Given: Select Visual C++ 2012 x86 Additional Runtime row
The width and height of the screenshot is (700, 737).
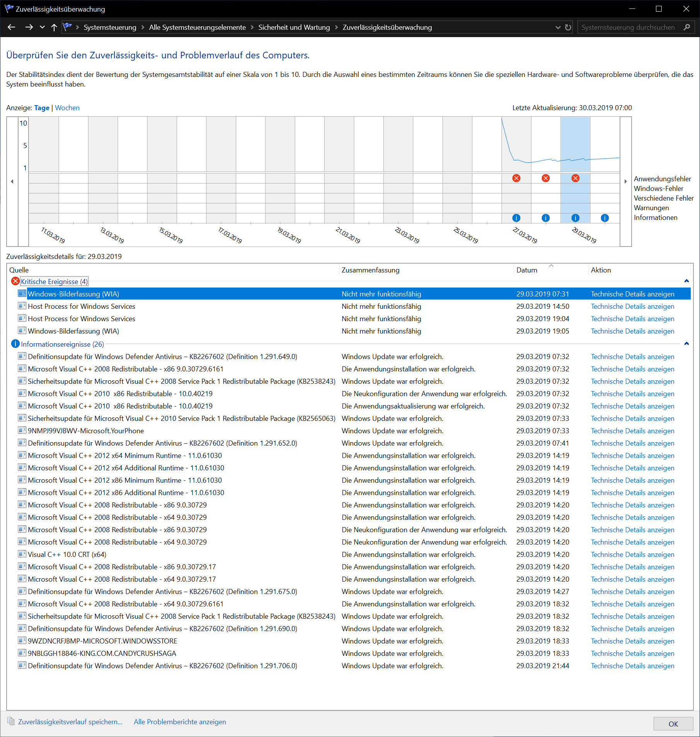Looking at the screenshot, I should 354,493.
